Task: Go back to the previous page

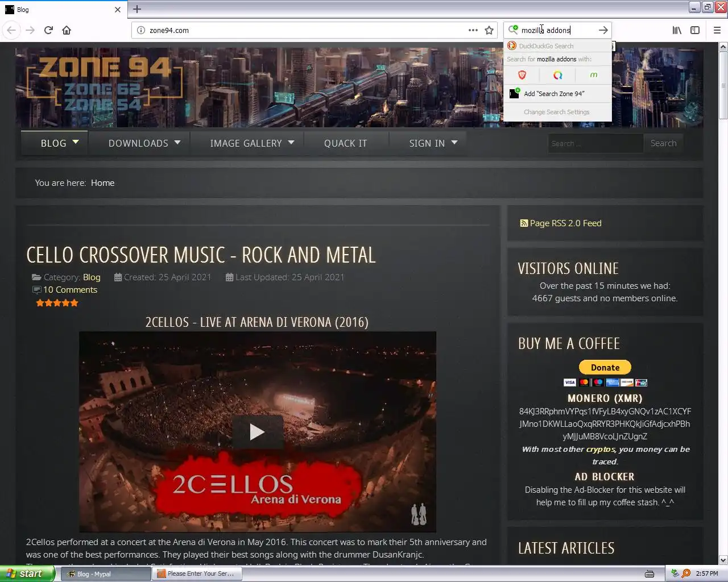Action: 11,30
